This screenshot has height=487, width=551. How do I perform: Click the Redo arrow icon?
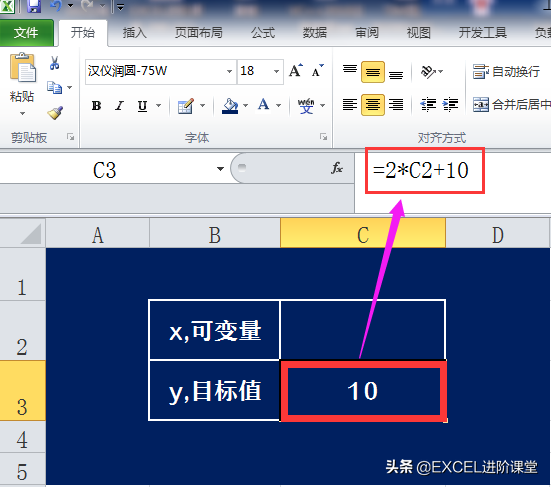pyautogui.click(x=86, y=6)
